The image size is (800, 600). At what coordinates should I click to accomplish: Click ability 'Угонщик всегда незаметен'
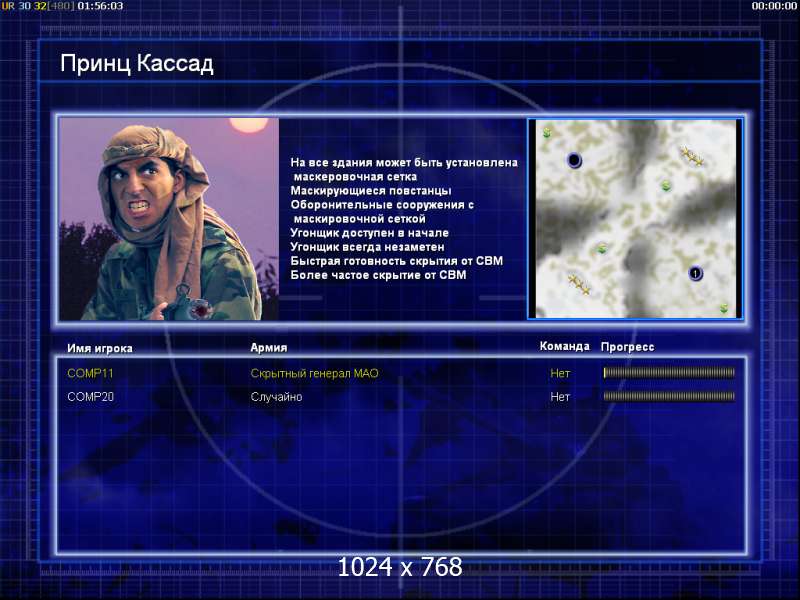(367, 247)
